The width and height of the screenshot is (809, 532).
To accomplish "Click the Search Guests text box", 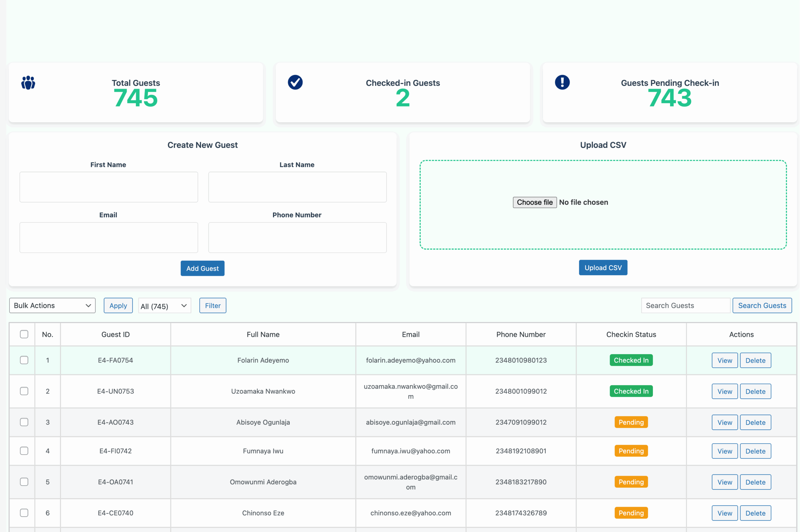I will 685,305.
